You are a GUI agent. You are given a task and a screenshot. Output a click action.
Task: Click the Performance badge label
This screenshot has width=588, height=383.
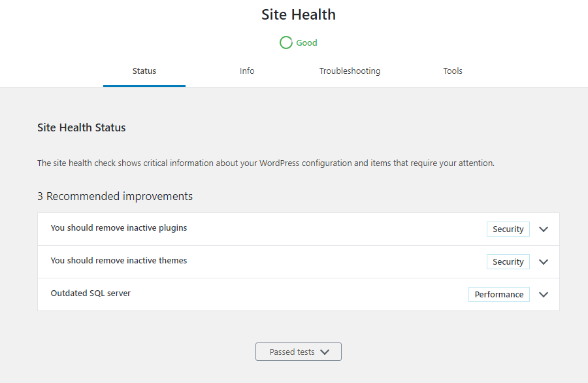(499, 295)
